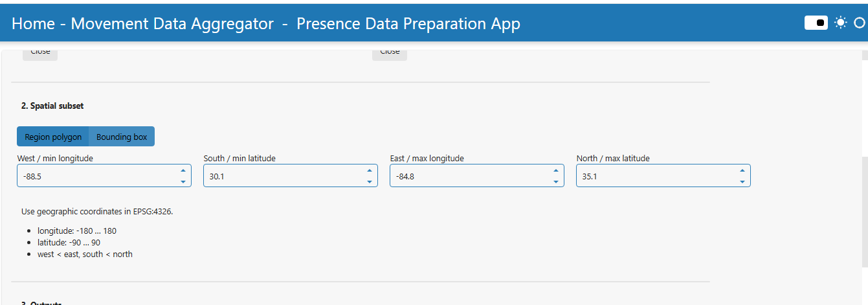Toggle the theme switch in header

816,23
